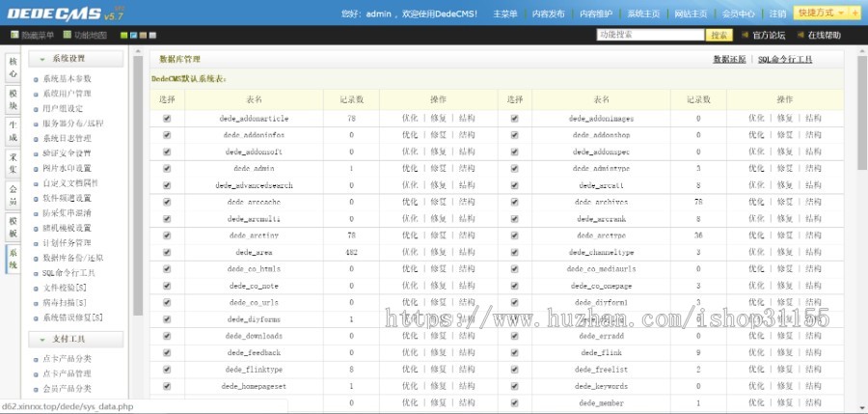
Task: Switch to the 核心 side tab
Action: click(13, 69)
